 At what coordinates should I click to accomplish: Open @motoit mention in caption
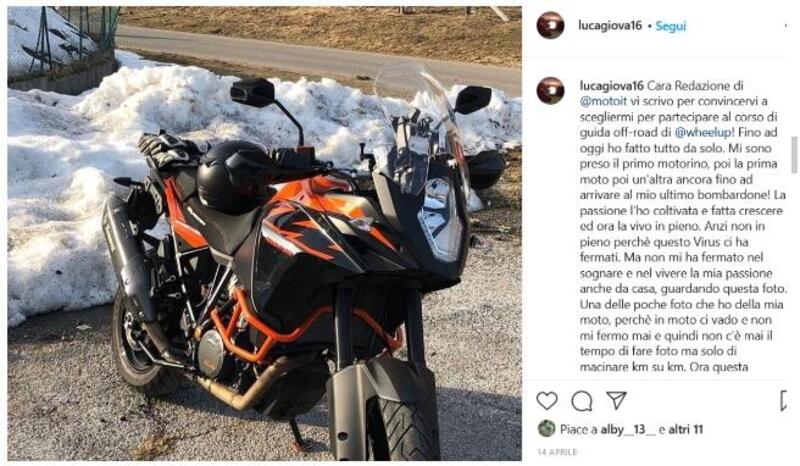point(603,101)
